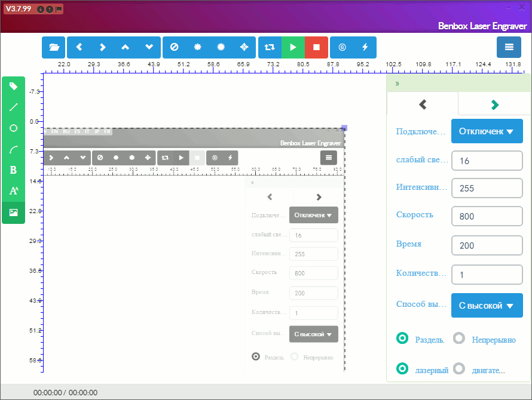Select the line drawing tool
532x400 pixels.
pyautogui.click(x=13, y=107)
